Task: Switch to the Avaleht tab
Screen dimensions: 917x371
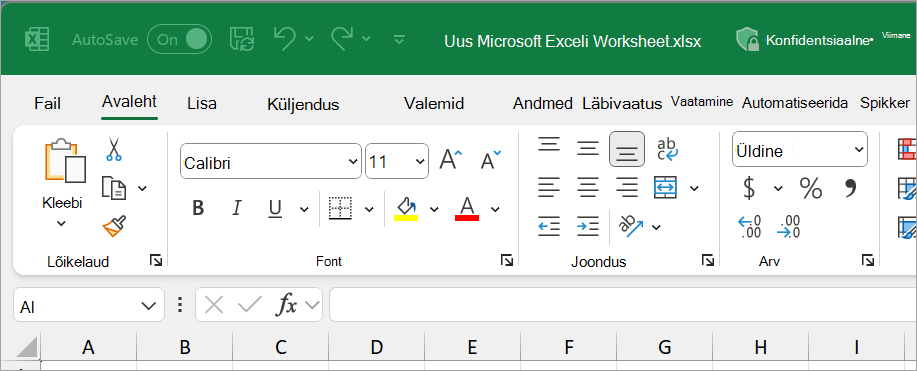Action: point(129,101)
